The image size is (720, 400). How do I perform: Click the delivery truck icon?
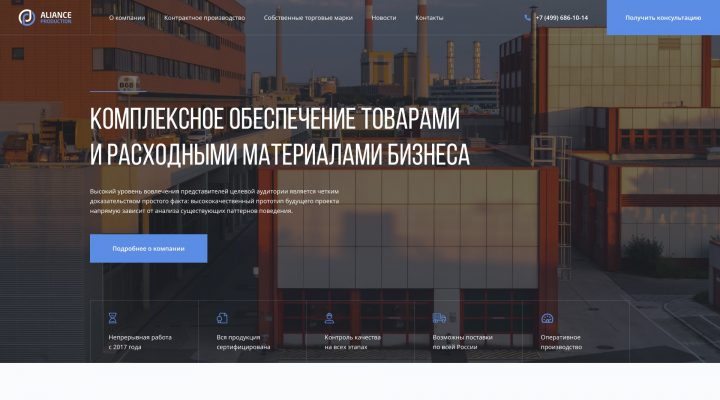coord(439,318)
